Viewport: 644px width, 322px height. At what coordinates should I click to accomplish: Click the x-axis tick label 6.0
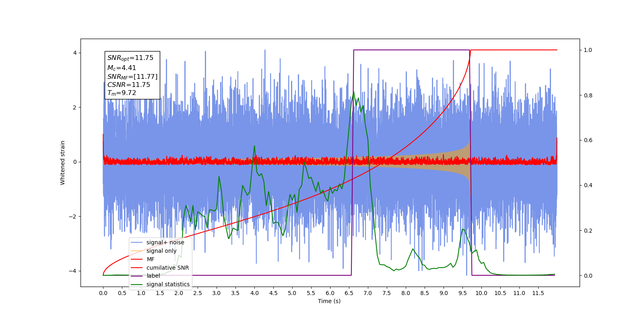click(x=330, y=293)
